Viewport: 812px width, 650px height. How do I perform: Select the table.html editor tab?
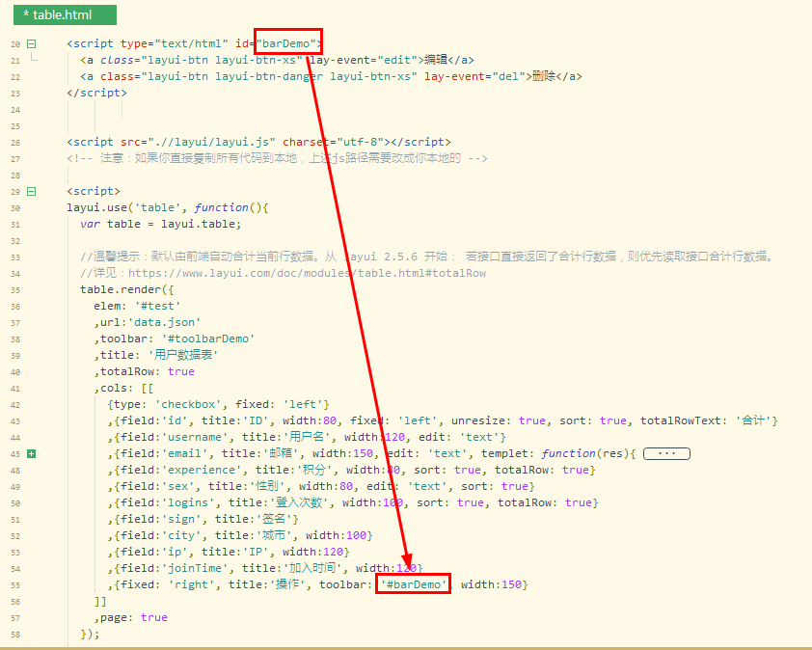coord(65,15)
